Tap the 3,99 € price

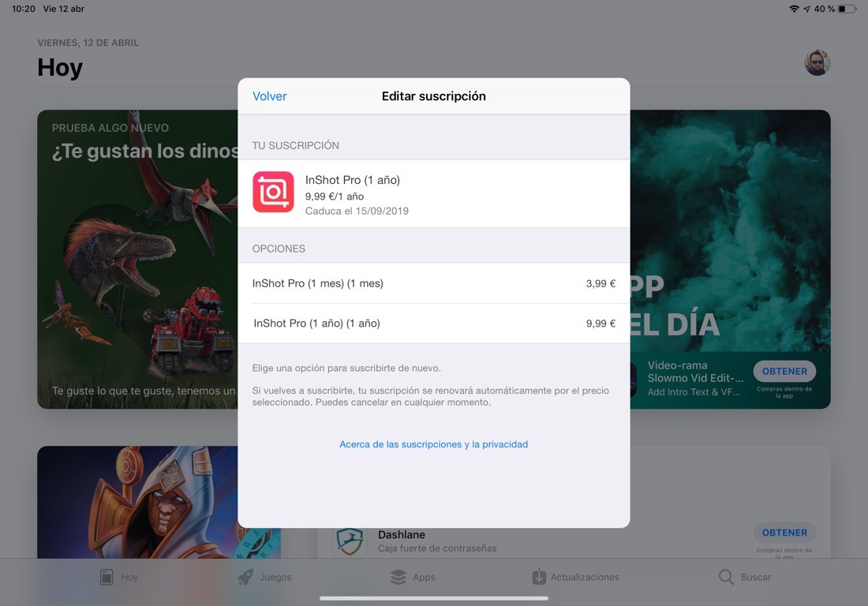(600, 283)
